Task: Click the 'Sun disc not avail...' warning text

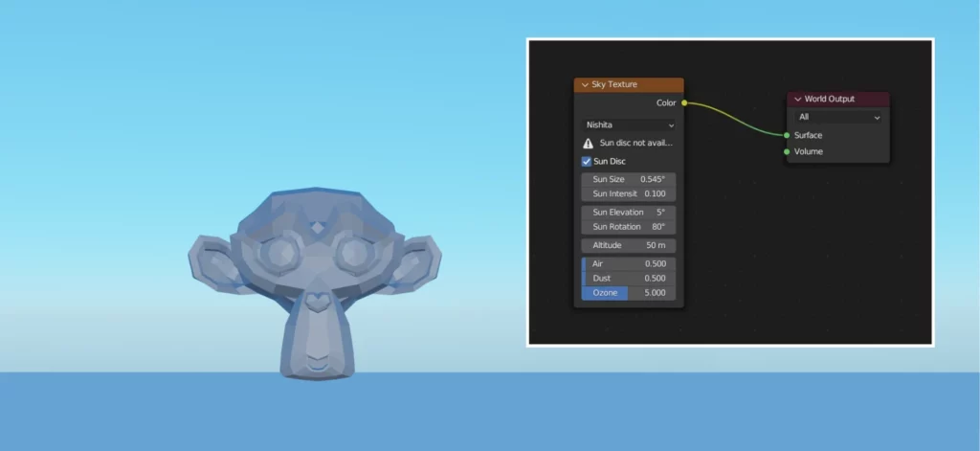Action: coord(636,144)
